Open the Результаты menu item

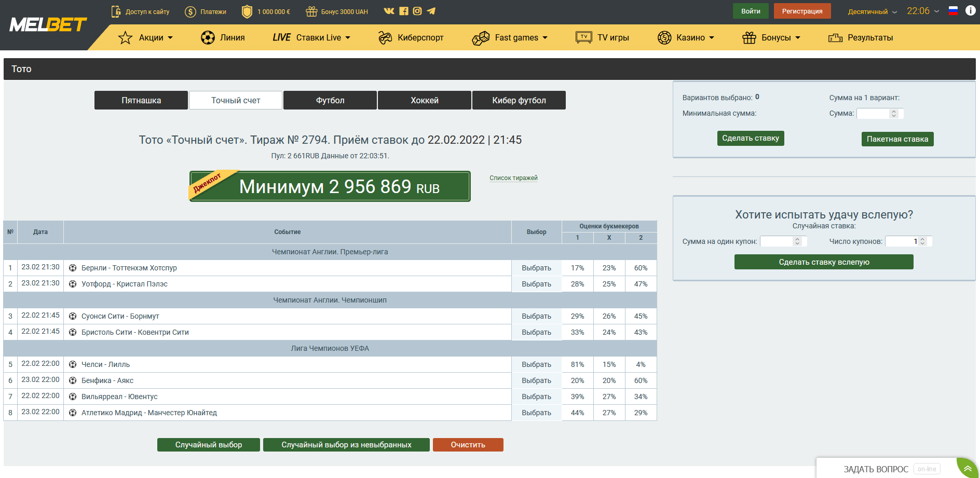(x=861, y=37)
